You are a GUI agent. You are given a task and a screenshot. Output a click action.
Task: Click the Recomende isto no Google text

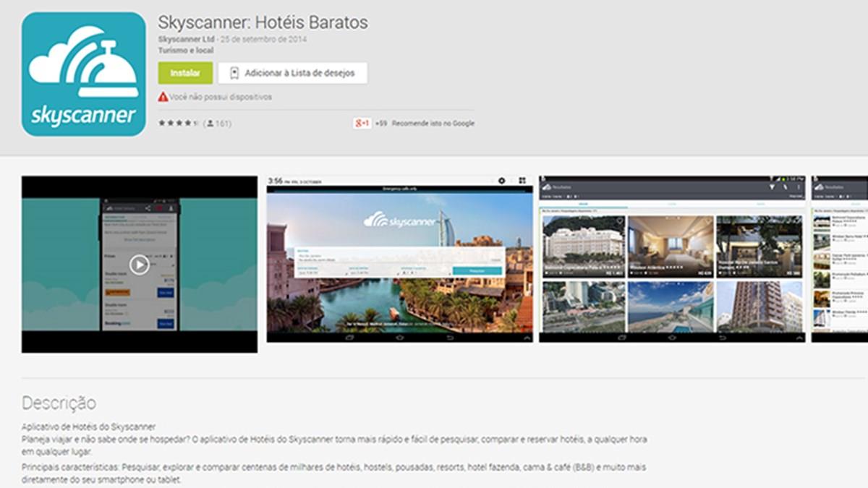click(x=433, y=124)
